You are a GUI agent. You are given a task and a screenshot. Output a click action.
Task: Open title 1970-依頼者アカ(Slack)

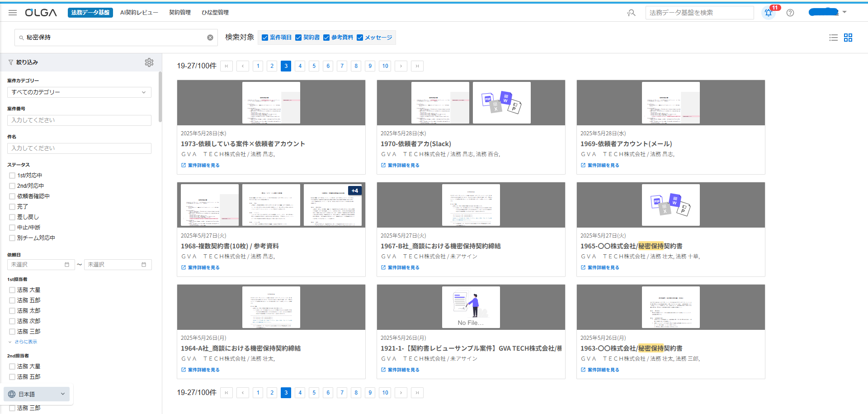(x=416, y=144)
